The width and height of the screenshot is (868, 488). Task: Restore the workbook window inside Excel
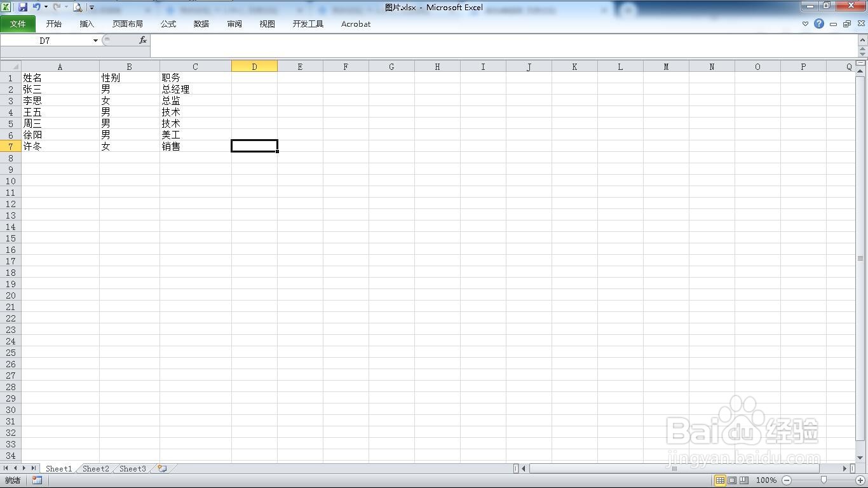click(847, 24)
